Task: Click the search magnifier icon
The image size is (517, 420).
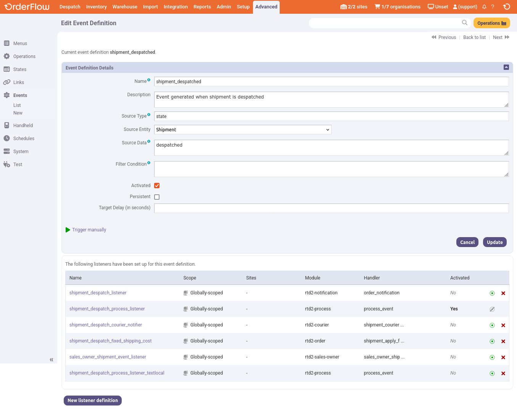Action: click(x=464, y=23)
